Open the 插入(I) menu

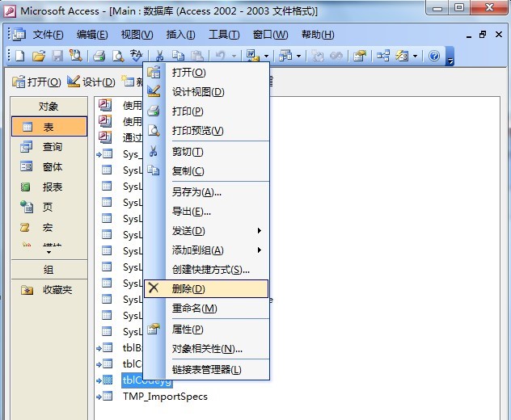tap(180, 35)
